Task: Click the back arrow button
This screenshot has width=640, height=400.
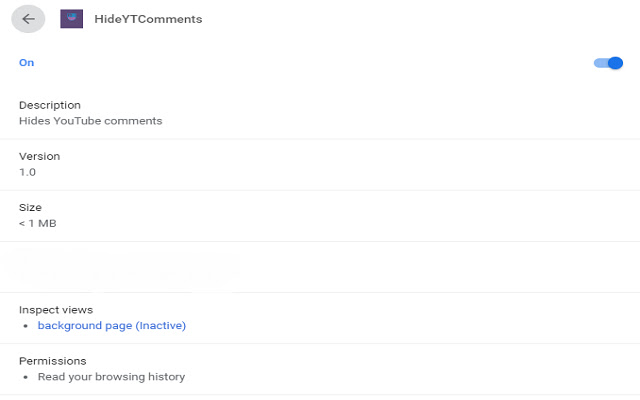Action: click(28, 18)
